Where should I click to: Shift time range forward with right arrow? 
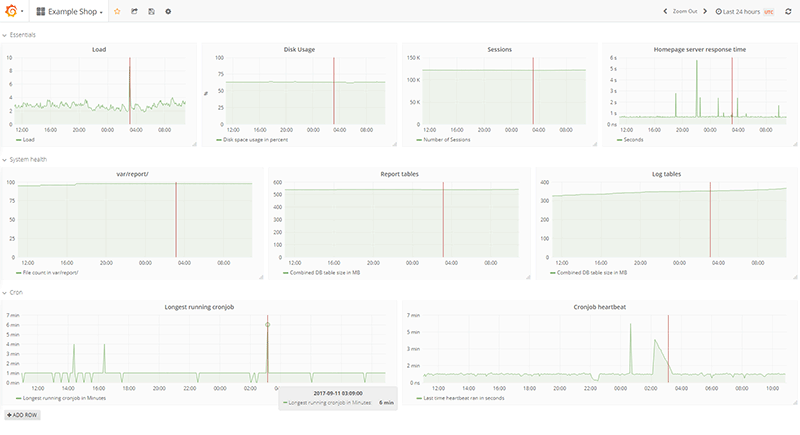coord(707,11)
